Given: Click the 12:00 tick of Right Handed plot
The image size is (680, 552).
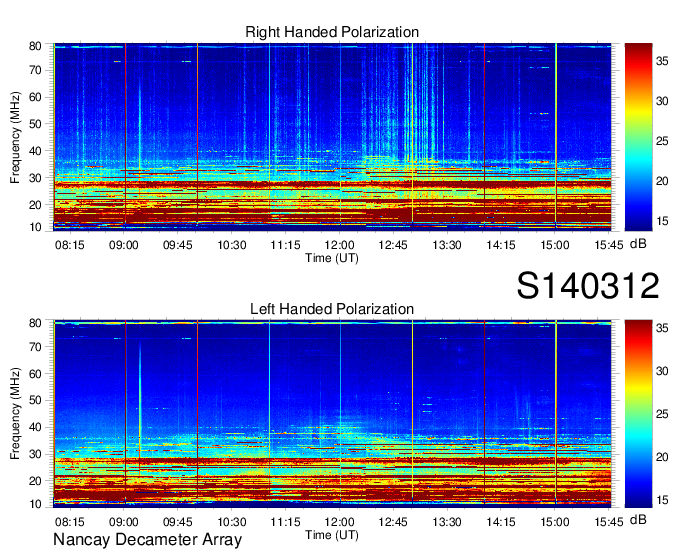Looking at the screenshot, I should pyautogui.click(x=340, y=245).
